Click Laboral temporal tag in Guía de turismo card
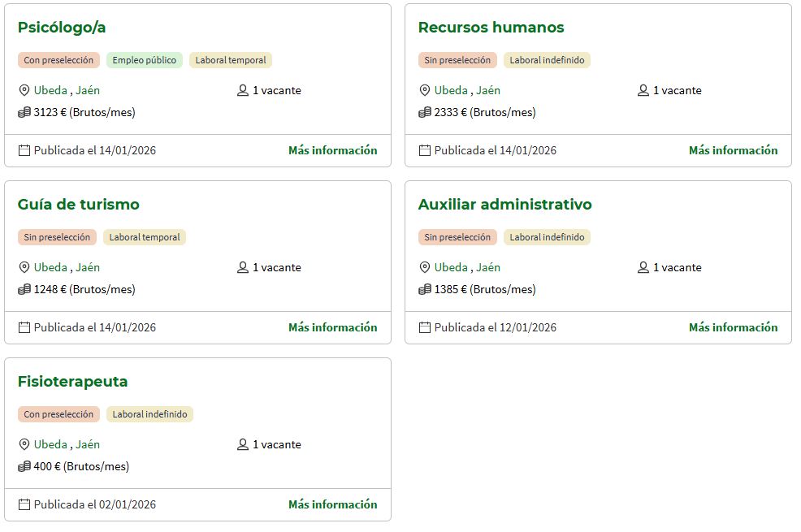 pos(145,237)
